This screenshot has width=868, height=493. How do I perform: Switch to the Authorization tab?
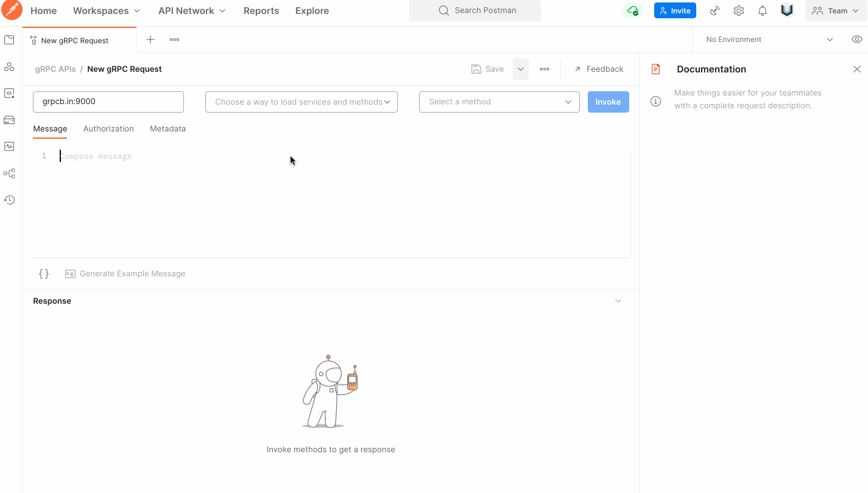click(x=108, y=128)
